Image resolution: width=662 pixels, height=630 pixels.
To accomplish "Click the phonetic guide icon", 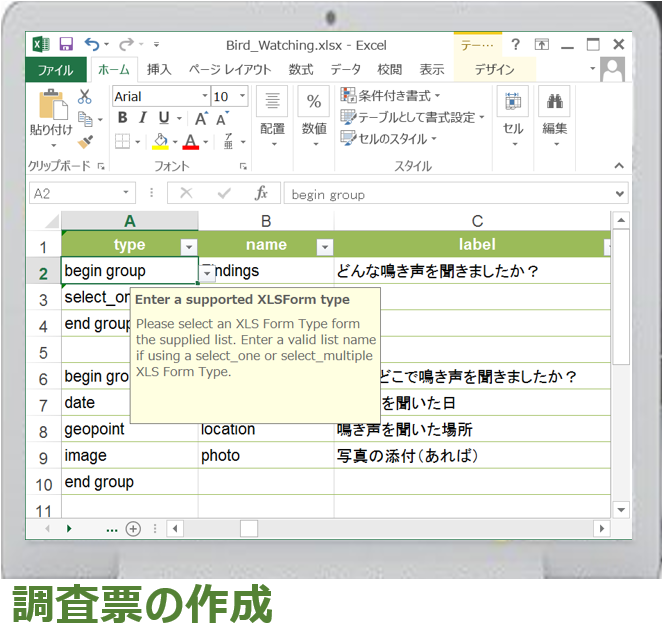I will (228, 141).
